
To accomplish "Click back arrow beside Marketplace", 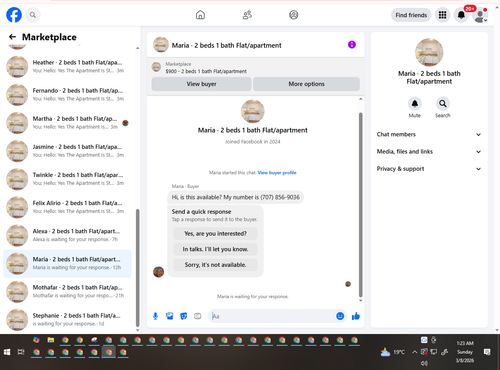I will pyautogui.click(x=12, y=37).
